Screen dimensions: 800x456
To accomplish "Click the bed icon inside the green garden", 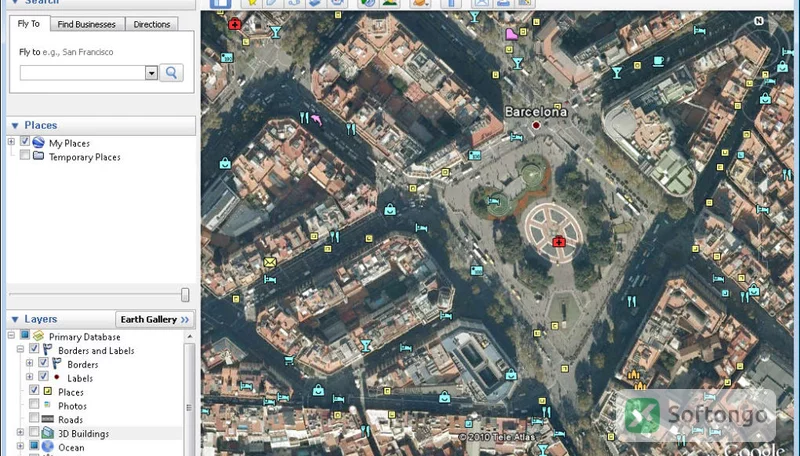I will (493, 201).
